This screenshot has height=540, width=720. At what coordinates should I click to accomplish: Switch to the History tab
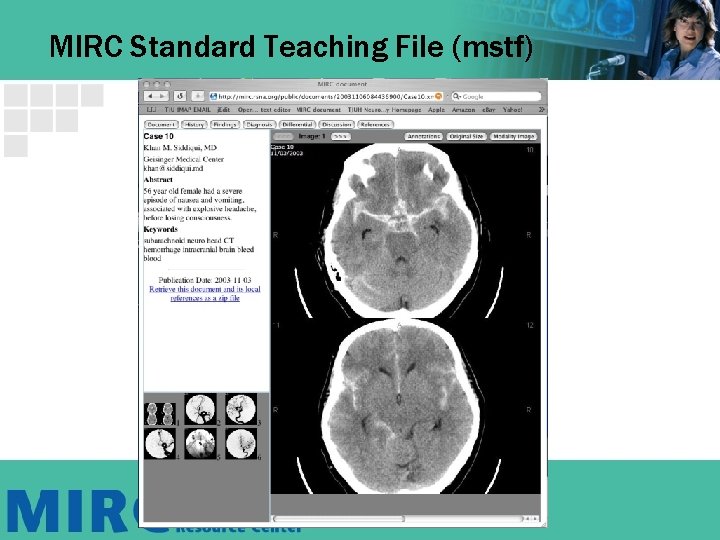194,124
